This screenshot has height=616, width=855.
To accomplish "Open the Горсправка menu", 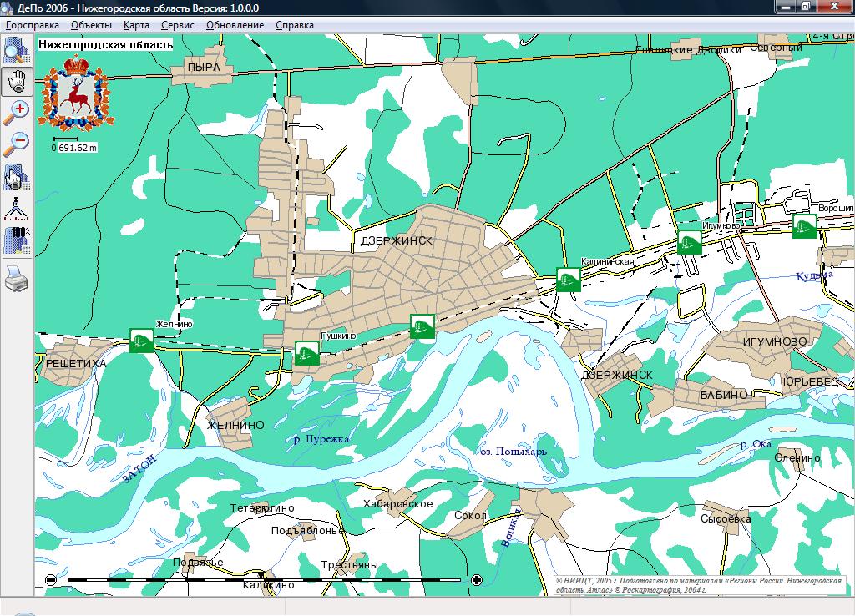I will 33,25.
